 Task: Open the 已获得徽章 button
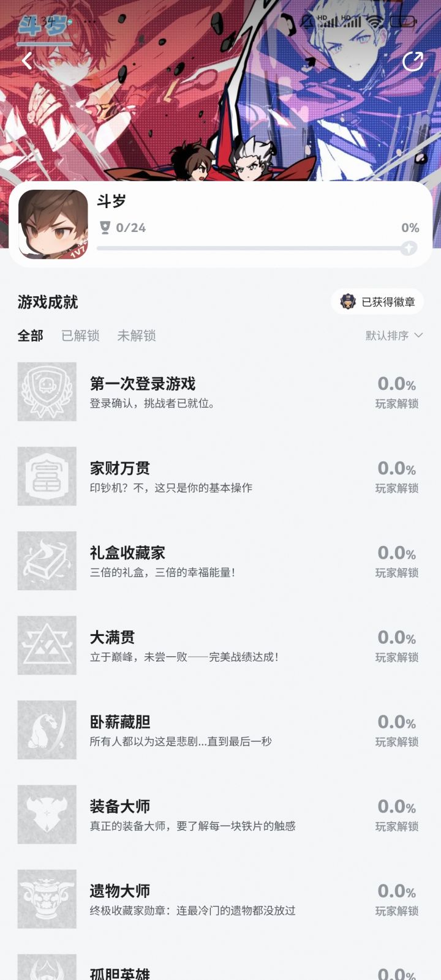(378, 302)
